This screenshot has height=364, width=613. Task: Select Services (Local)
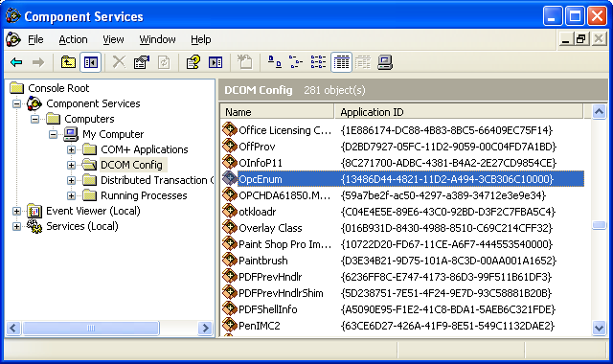click(x=82, y=226)
